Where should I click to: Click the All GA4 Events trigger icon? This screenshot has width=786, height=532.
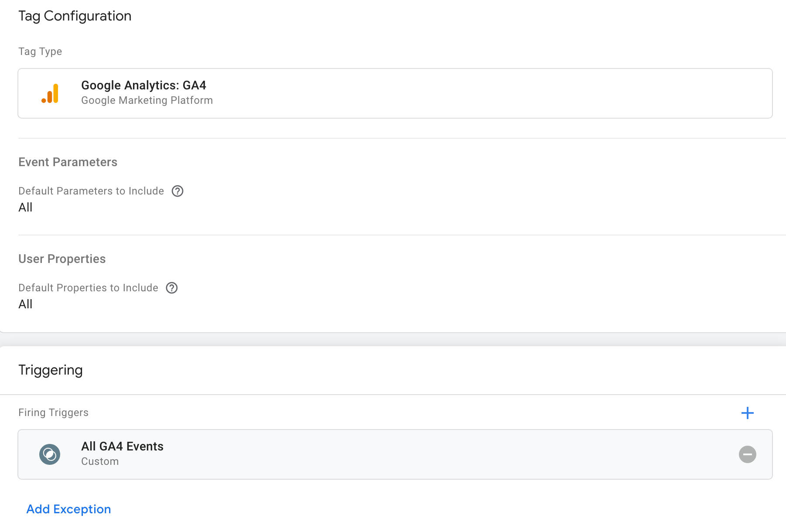pos(50,454)
